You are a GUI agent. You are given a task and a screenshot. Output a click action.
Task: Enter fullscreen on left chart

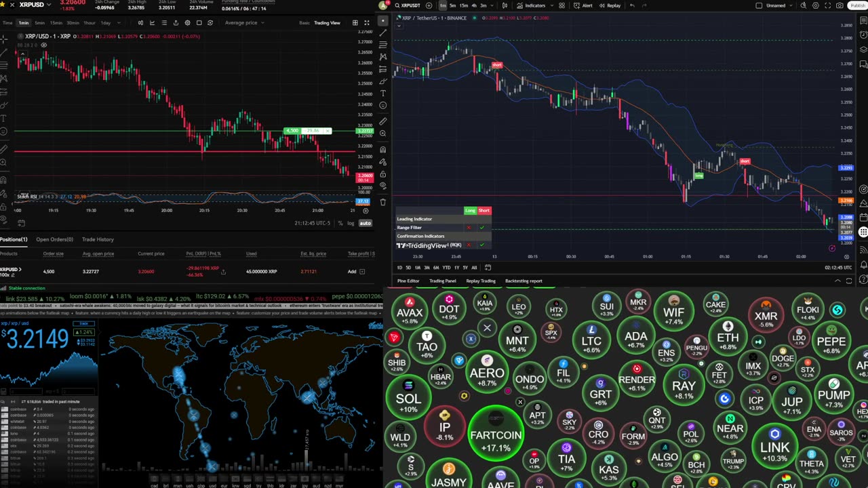(x=368, y=23)
